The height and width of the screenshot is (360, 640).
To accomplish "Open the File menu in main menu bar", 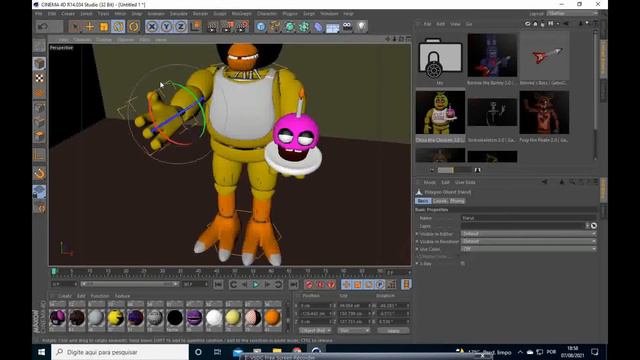I will [x=38, y=14].
